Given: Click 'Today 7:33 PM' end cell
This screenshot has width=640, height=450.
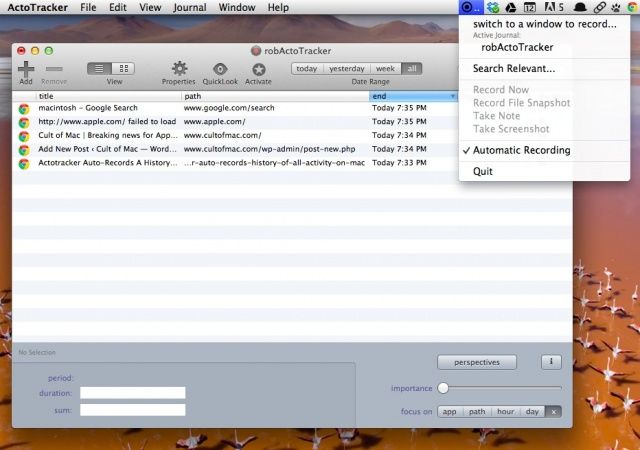Looking at the screenshot, I should pyautogui.click(x=399, y=163).
